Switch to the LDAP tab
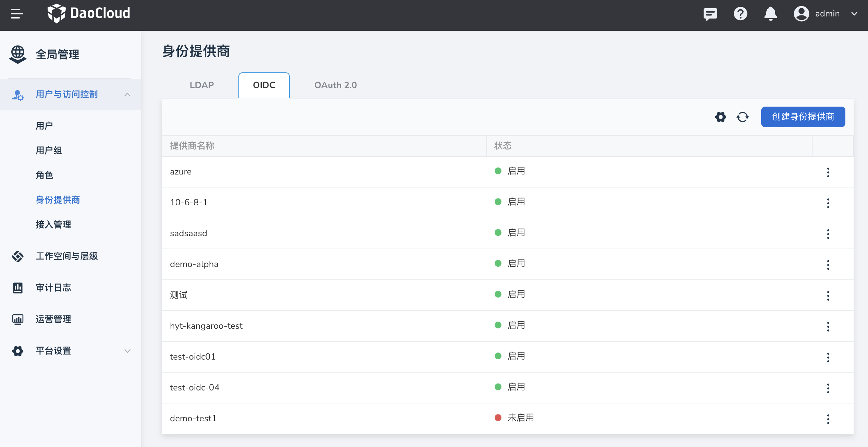The image size is (868, 447). (x=202, y=85)
